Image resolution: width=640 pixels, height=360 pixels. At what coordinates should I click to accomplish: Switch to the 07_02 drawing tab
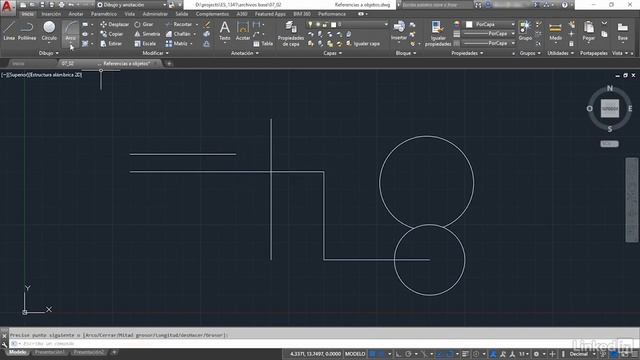(67, 64)
